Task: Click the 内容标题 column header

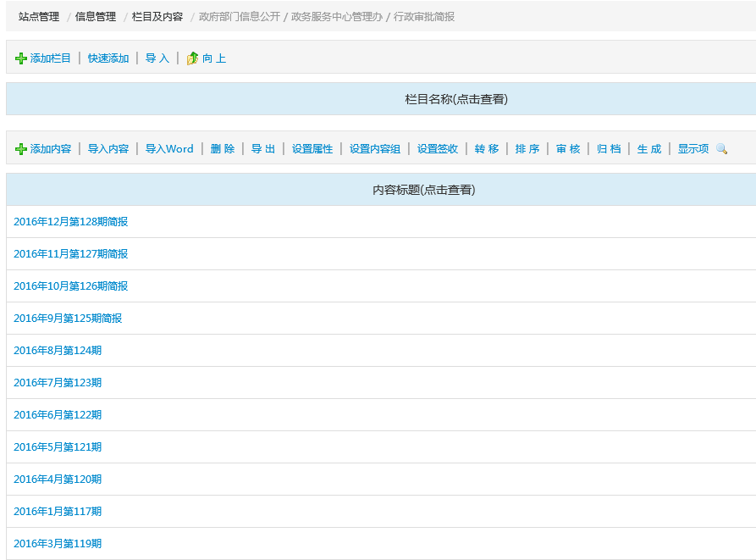Action: 423,190
